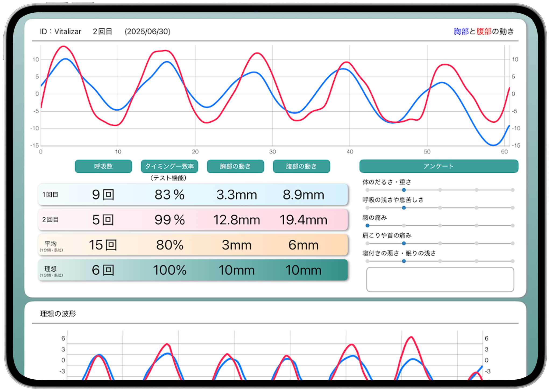551x392 pixels.
Task: Set 体のだるさ・重さ slider to maximum dot
Action: [x=513, y=190]
